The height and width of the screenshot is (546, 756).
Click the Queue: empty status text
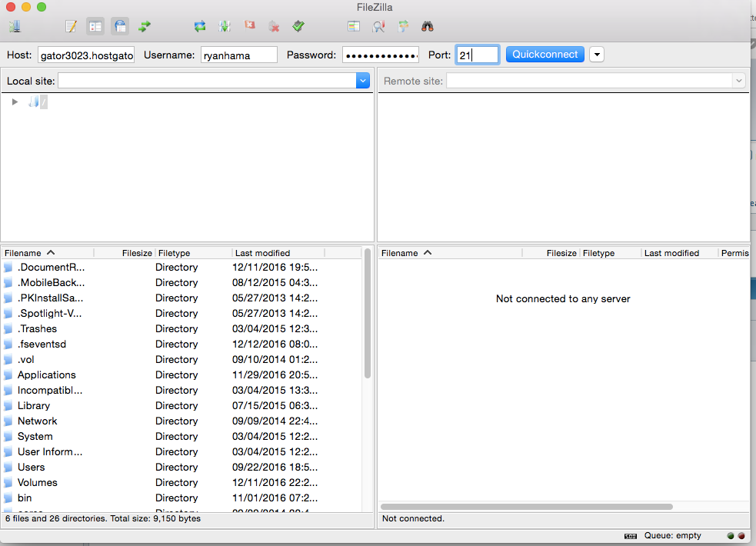pos(673,535)
